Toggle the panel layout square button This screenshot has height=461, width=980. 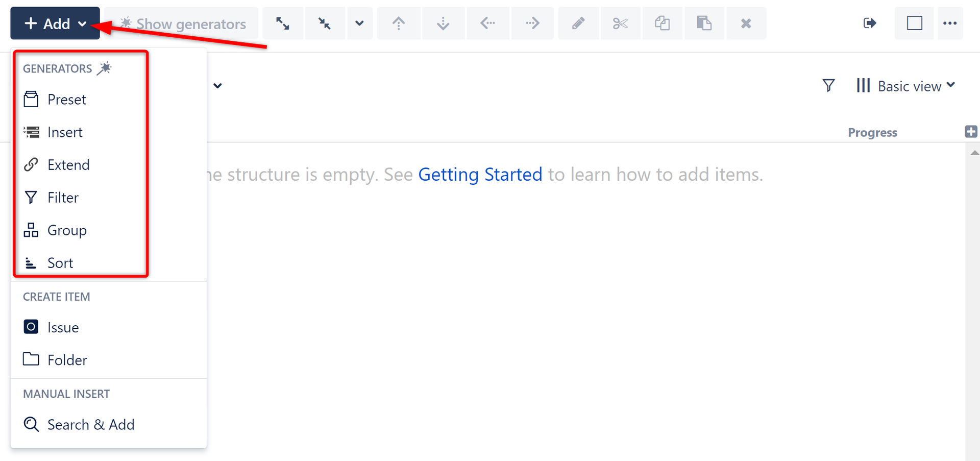[x=914, y=23]
